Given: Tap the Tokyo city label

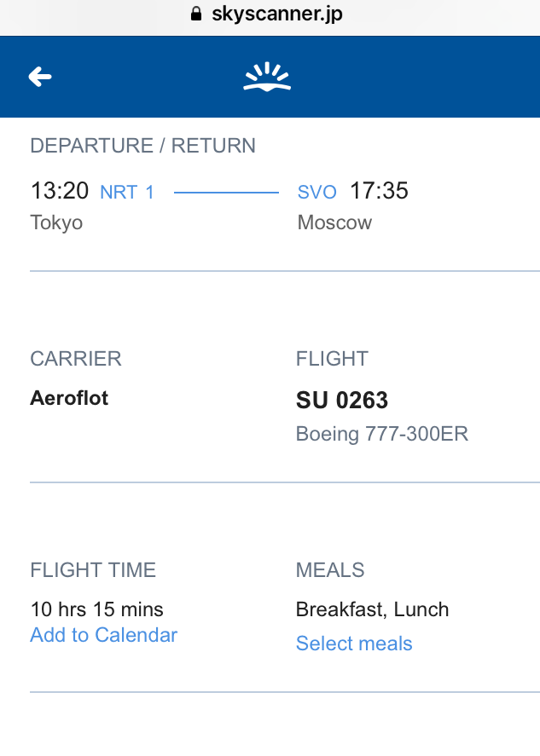Looking at the screenshot, I should pos(56,222).
